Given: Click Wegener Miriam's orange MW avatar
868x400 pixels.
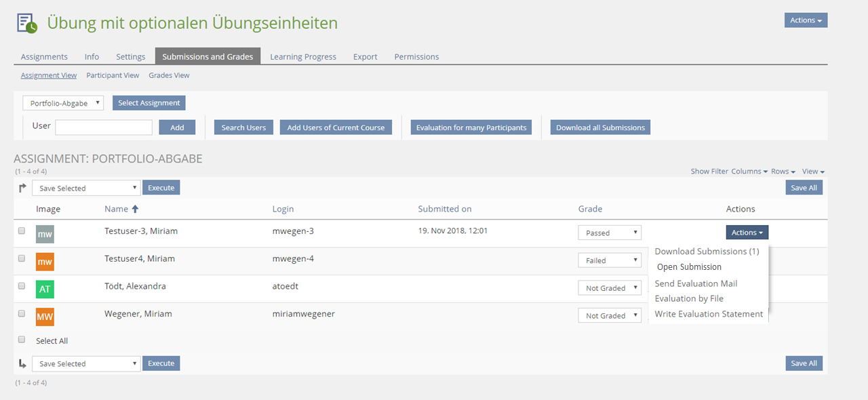Looking at the screenshot, I should coord(45,316).
